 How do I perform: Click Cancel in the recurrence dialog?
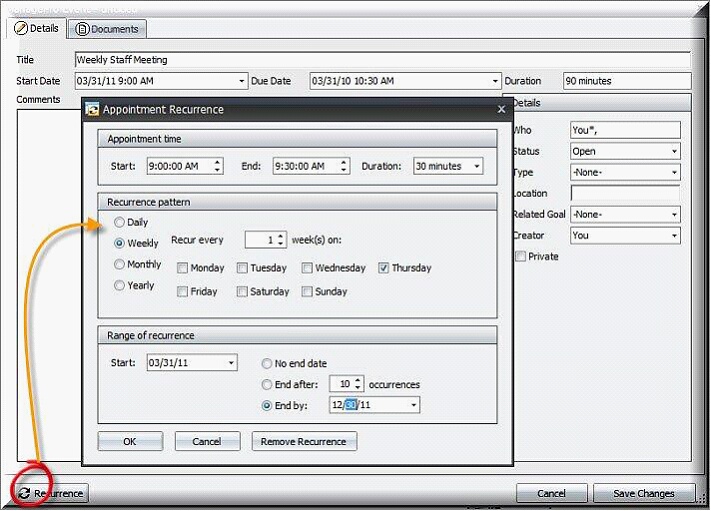coord(207,442)
